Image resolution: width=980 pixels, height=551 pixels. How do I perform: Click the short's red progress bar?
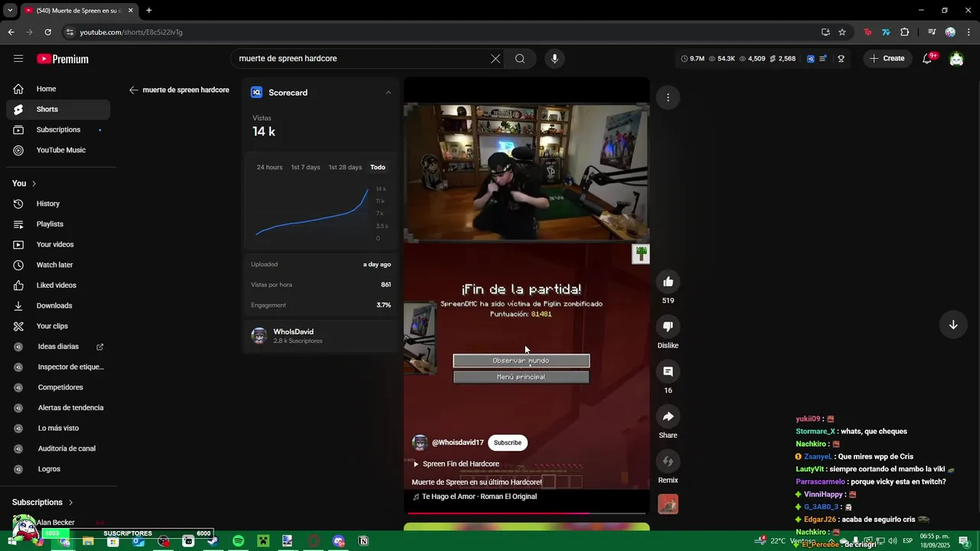coord(527,513)
